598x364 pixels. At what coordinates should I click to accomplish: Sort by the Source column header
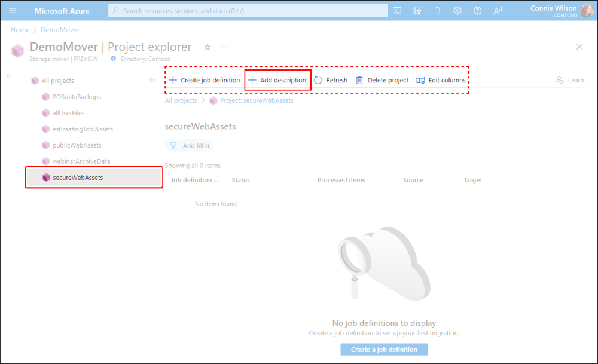[x=413, y=180]
